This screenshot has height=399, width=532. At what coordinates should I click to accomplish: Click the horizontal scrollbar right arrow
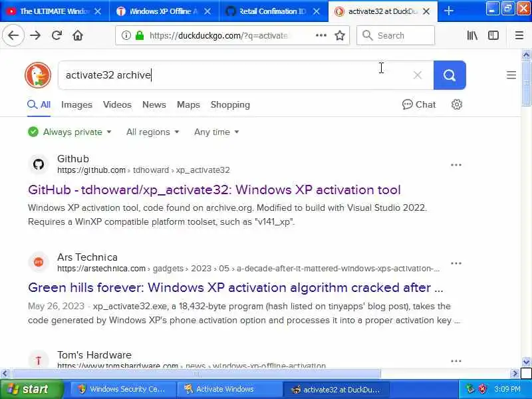(515, 374)
